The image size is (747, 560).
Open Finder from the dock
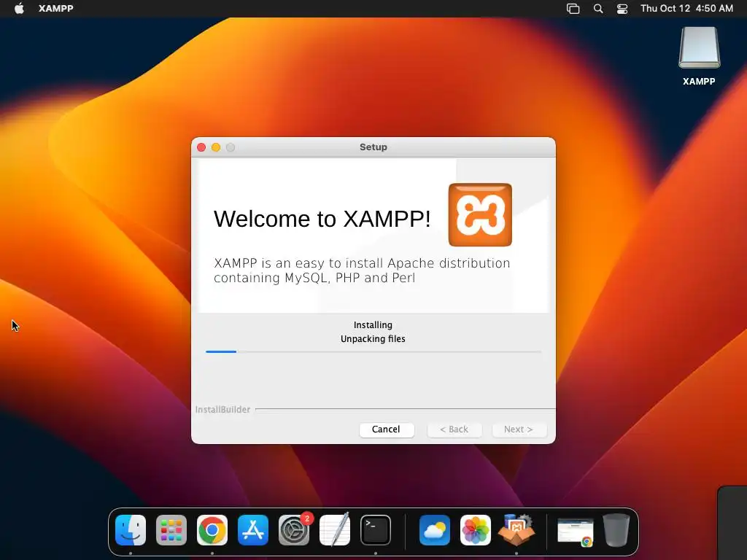[x=131, y=530]
